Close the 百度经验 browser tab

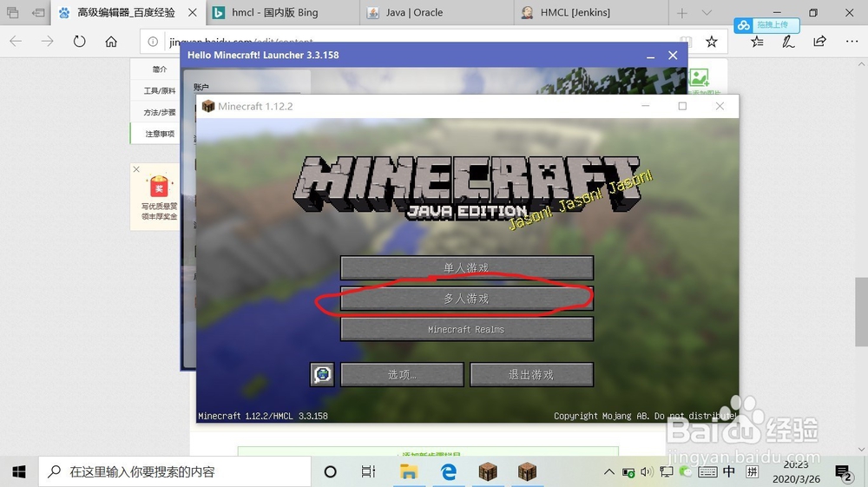point(192,12)
